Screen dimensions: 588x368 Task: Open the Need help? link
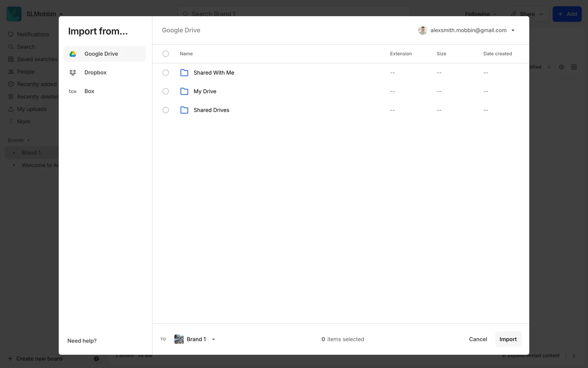82,341
